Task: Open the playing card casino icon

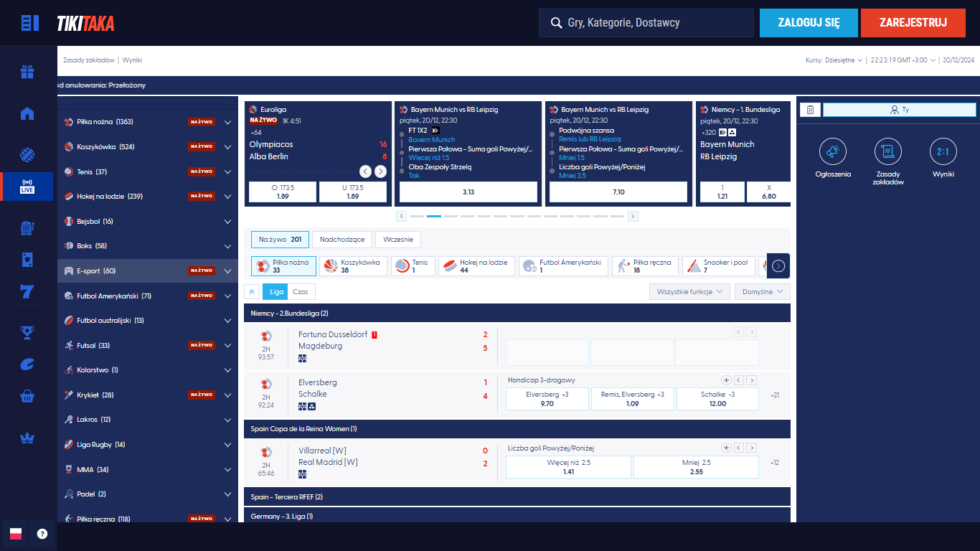Action: (x=27, y=260)
